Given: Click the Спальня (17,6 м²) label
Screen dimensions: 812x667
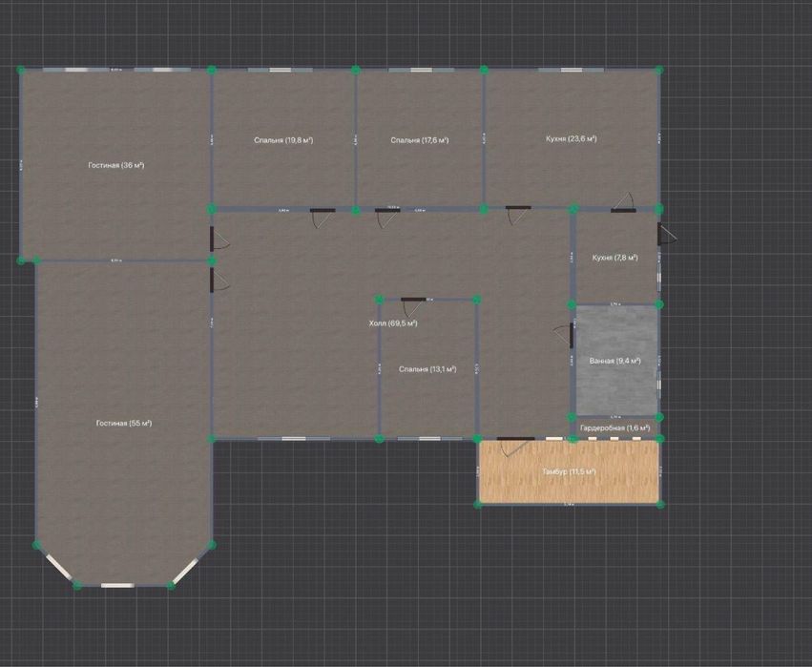Looking at the screenshot, I should click(420, 140).
